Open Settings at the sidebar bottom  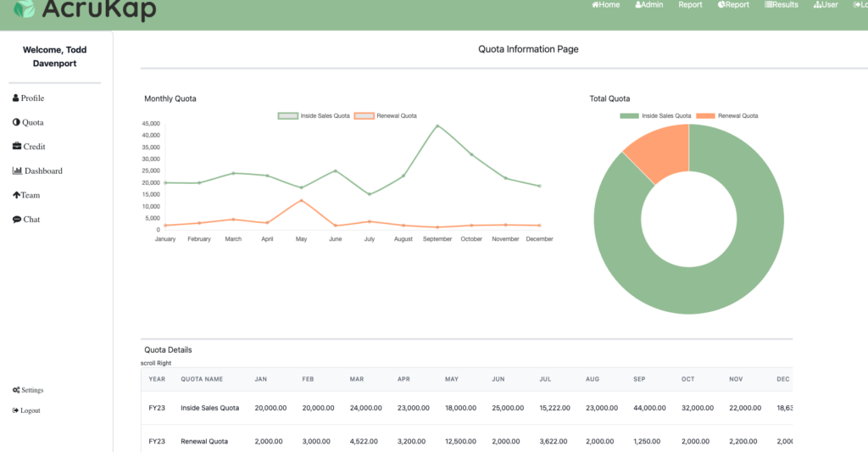click(29, 390)
